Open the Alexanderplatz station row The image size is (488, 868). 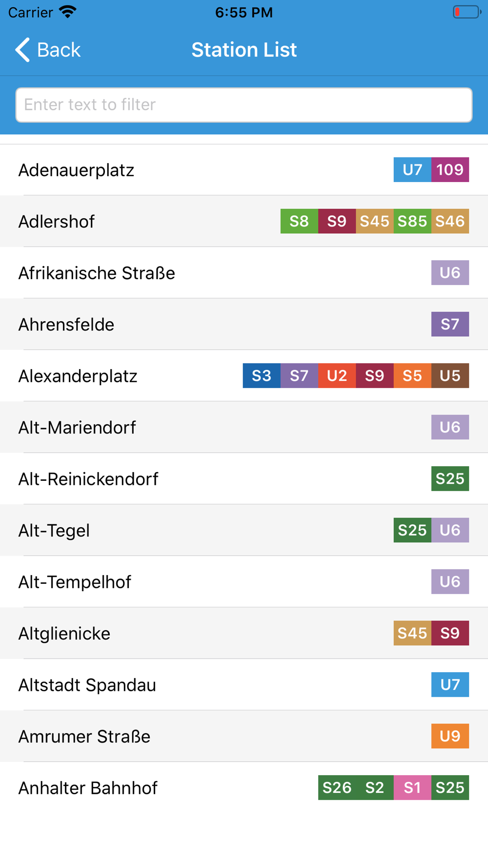tap(244, 376)
